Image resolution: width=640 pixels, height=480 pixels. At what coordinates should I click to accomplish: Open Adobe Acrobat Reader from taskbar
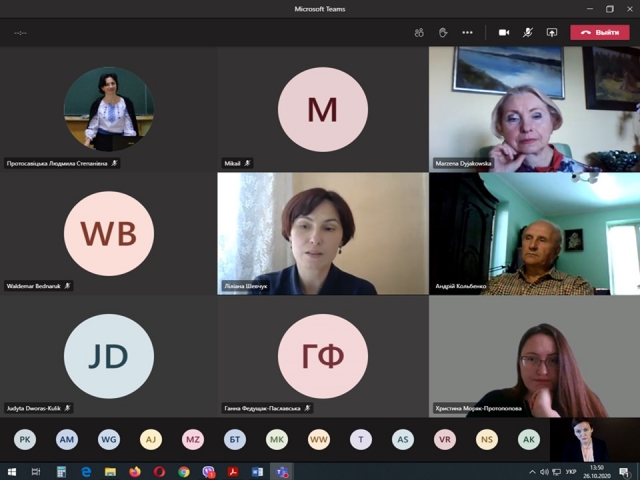pyautogui.click(x=233, y=472)
